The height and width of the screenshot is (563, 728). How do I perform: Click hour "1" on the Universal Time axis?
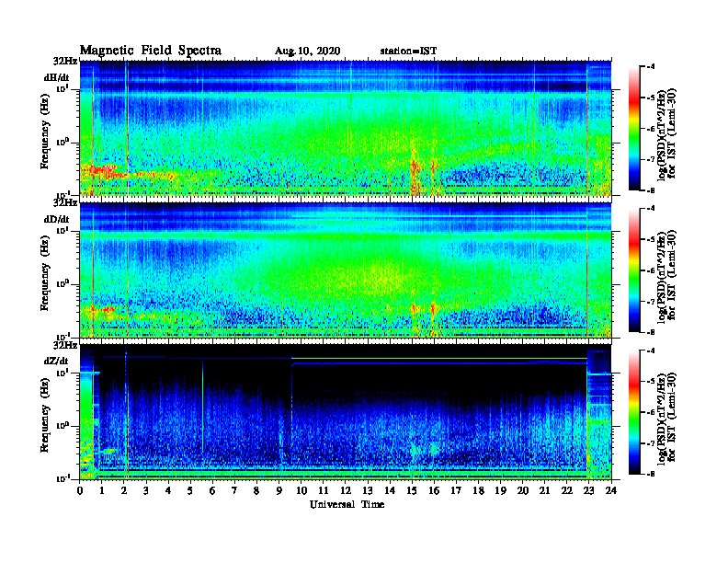[102, 490]
